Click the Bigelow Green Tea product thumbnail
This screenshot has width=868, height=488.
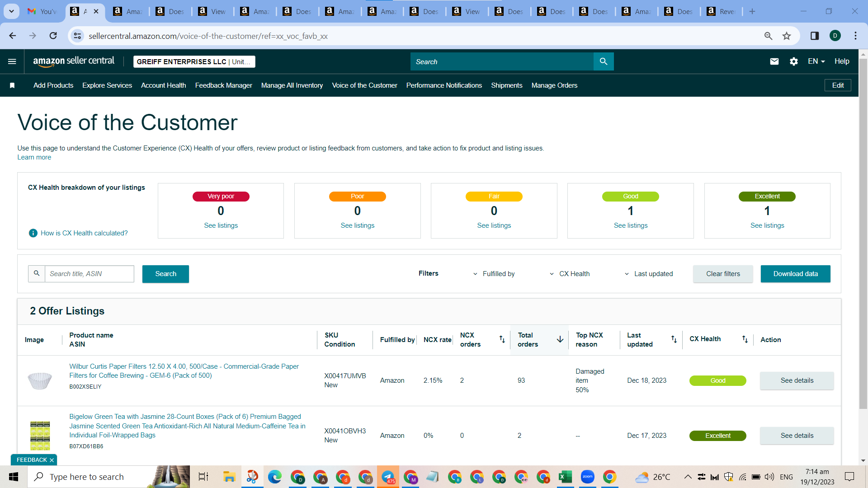click(x=40, y=436)
